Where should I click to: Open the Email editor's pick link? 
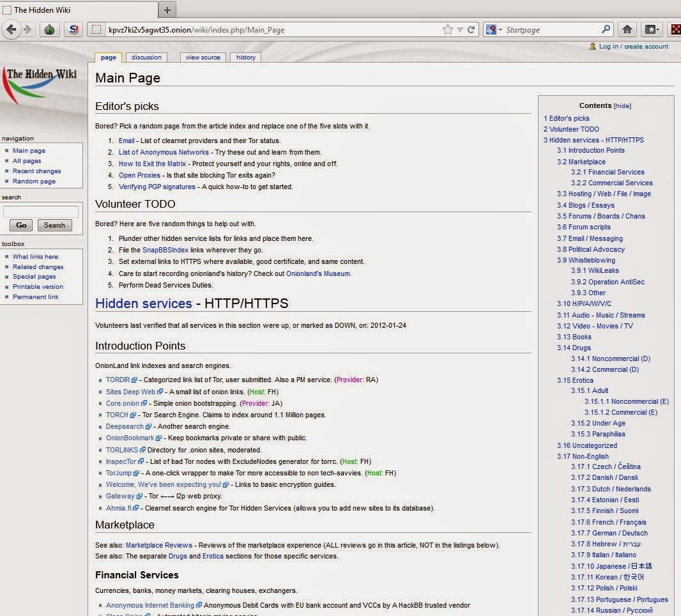click(126, 141)
